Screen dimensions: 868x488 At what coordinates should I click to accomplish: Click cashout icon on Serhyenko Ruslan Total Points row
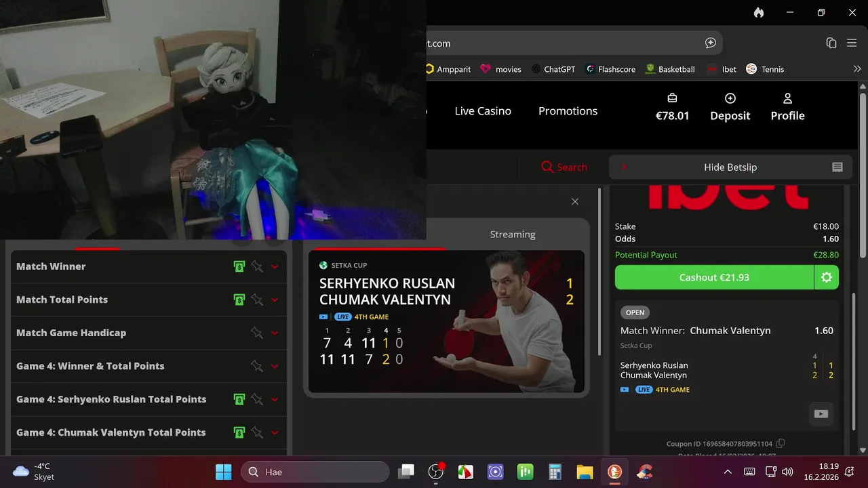point(239,399)
